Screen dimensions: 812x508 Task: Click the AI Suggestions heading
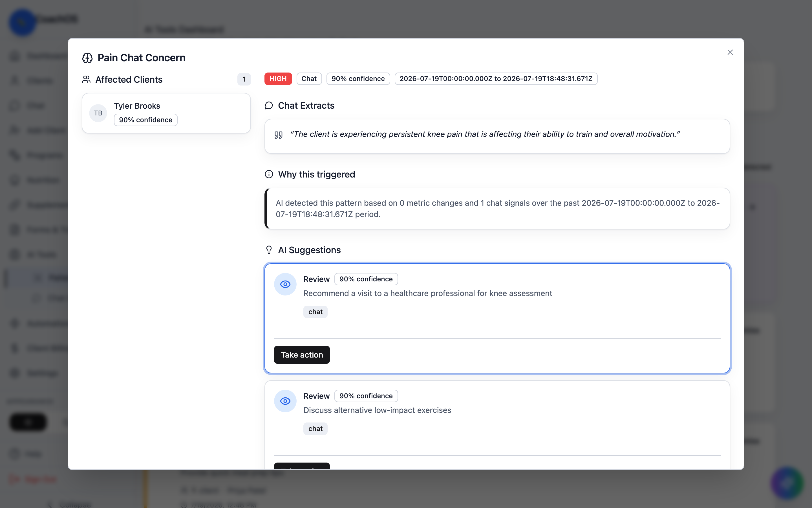(309, 250)
